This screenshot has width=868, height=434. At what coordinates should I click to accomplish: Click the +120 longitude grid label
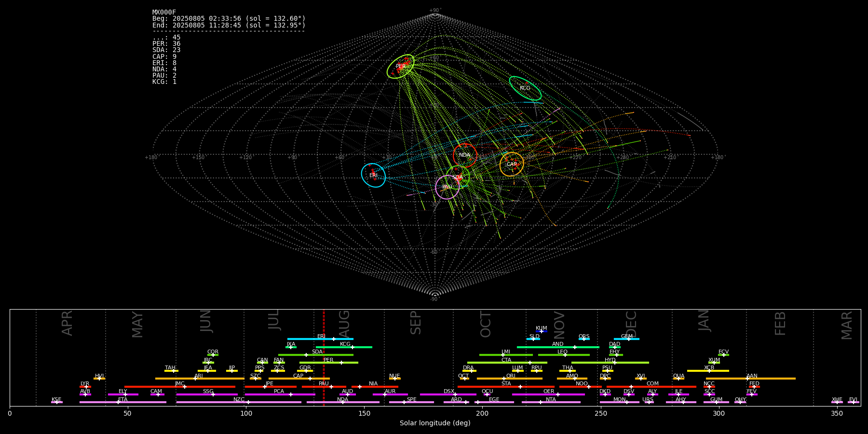pyautogui.click(x=245, y=158)
